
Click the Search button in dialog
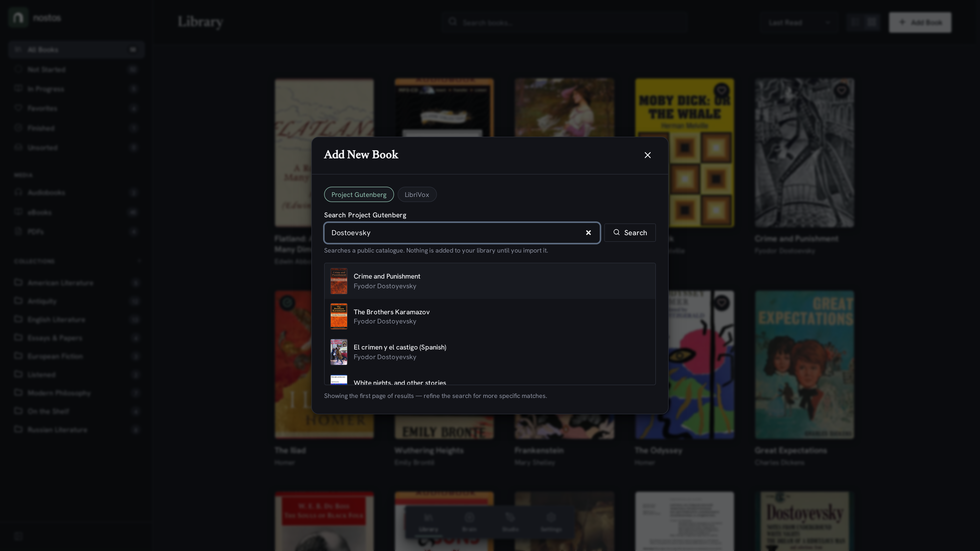[x=630, y=233]
